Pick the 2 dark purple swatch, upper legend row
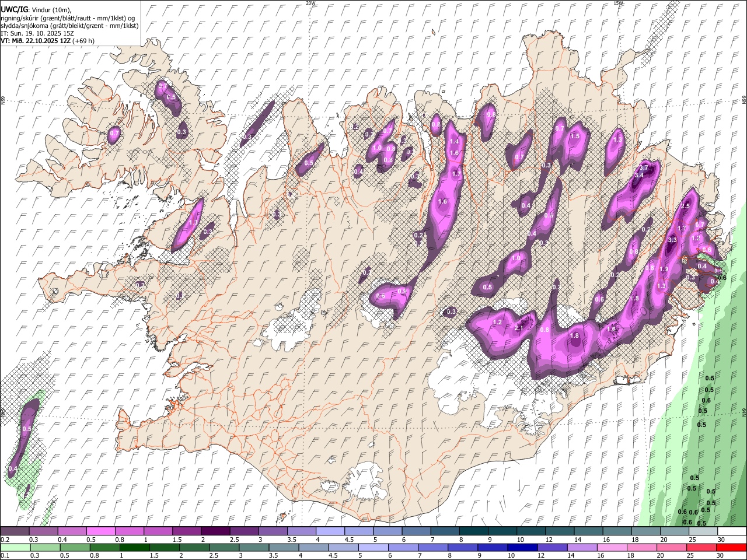The height and width of the screenshot is (560, 747). click(x=215, y=531)
